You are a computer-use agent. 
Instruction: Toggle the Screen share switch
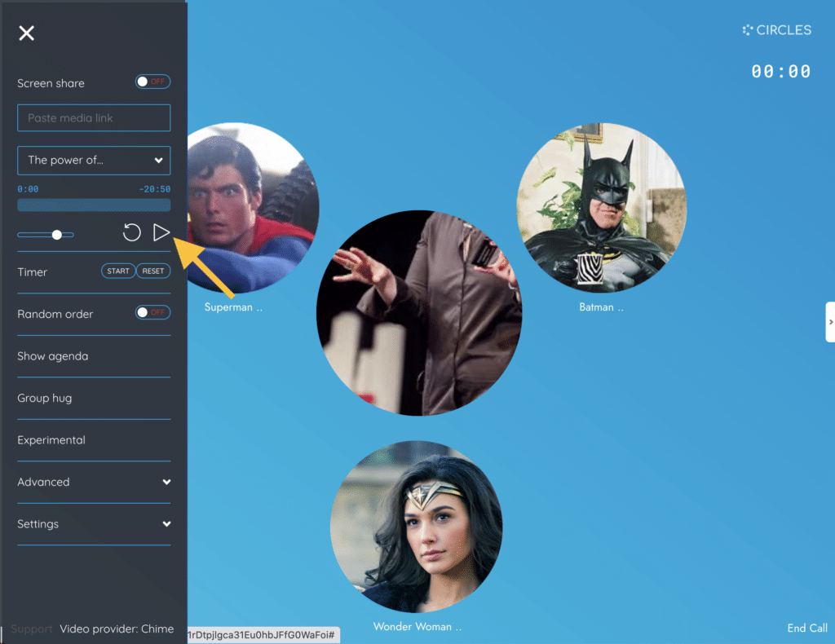(x=152, y=82)
